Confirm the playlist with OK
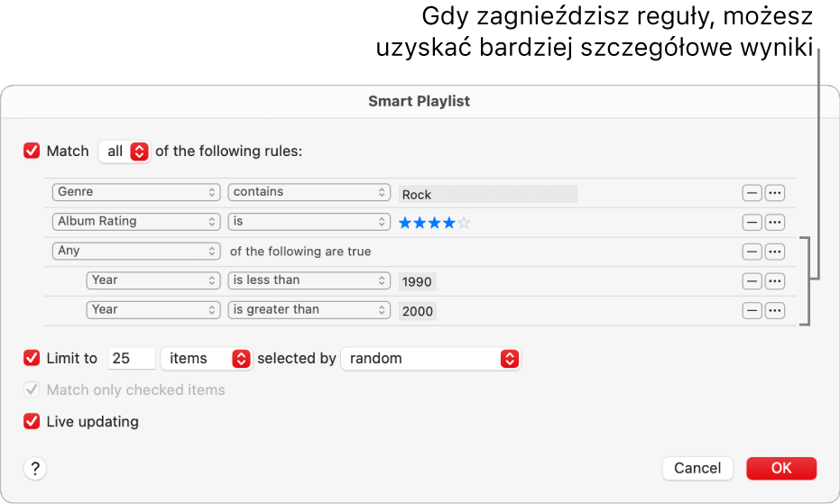The image size is (840, 504). [780, 468]
